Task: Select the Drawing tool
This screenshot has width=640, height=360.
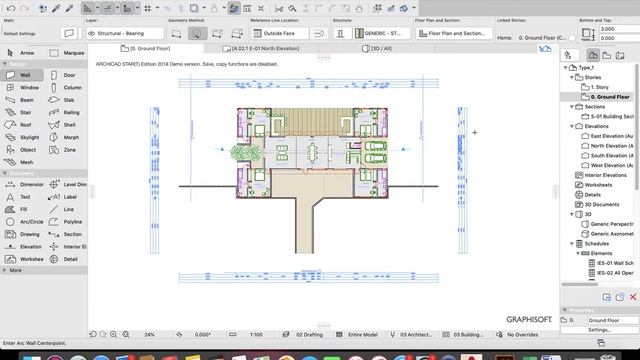Action: tap(22, 234)
